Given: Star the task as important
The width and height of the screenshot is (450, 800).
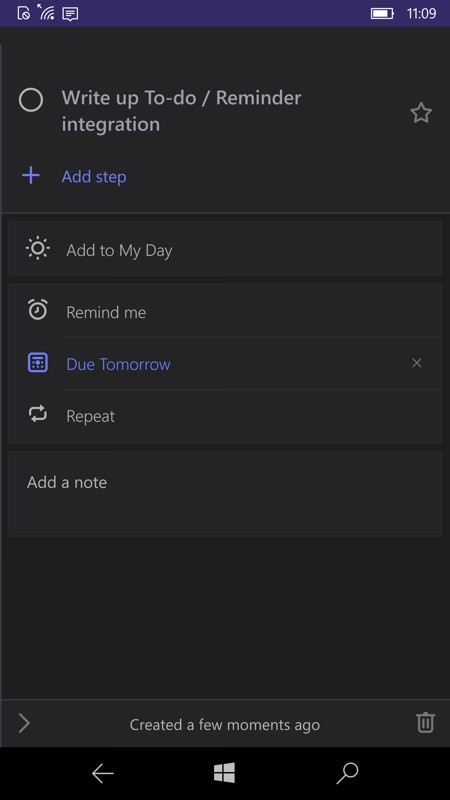Looking at the screenshot, I should (x=421, y=113).
